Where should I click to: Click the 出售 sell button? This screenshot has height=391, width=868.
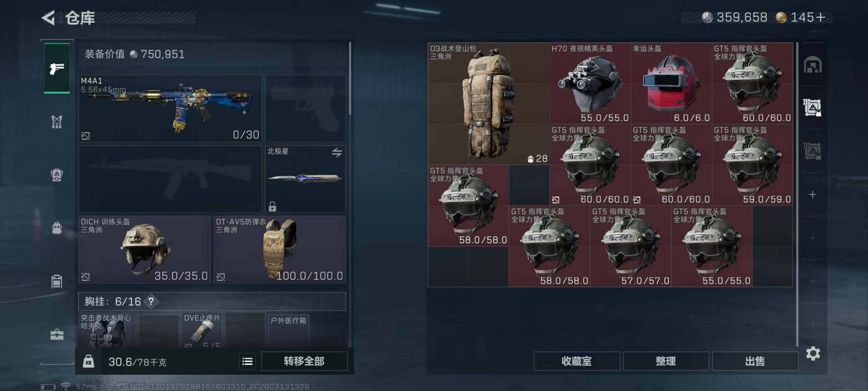pos(755,361)
